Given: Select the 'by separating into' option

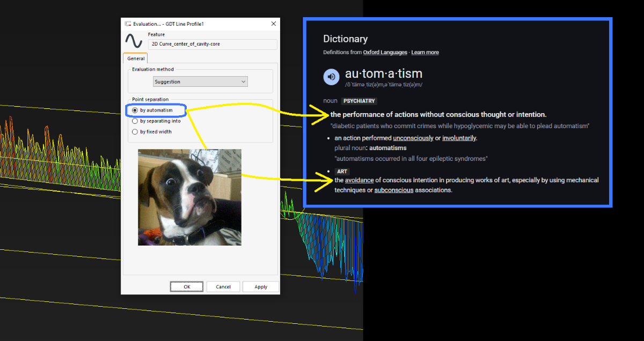Looking at the screenshot, I should point(135,121).
